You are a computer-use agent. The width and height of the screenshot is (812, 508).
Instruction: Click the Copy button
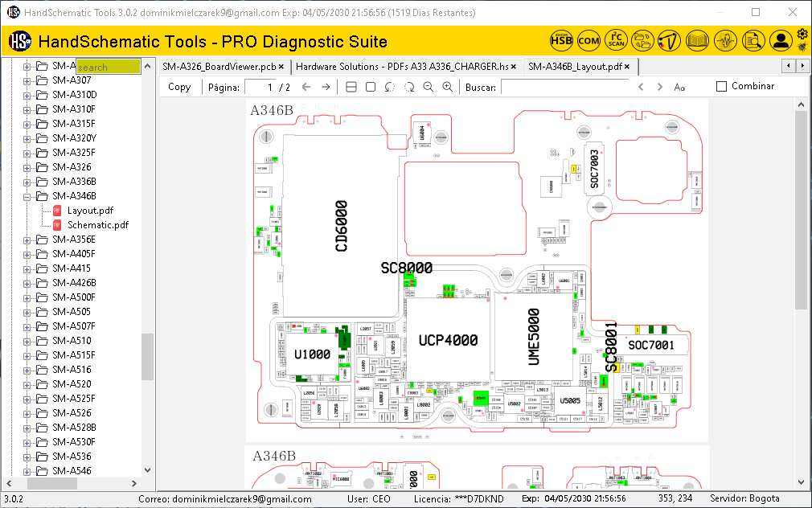(179, 87)
